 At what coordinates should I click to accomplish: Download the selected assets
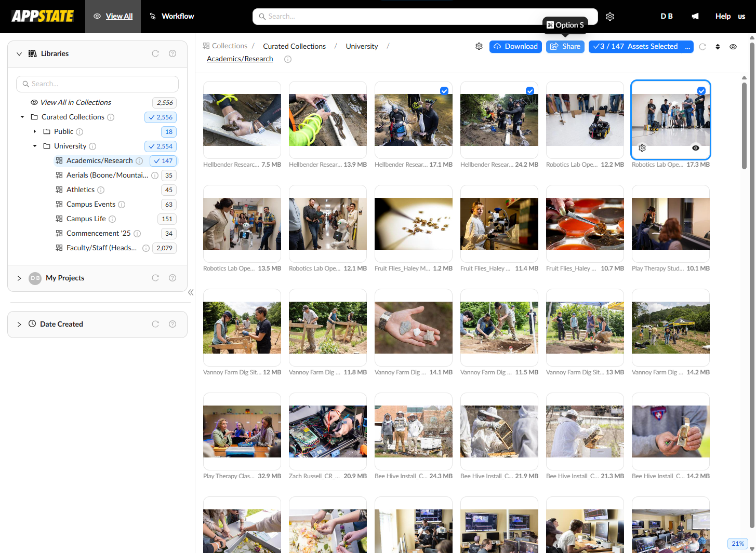(x=515, y=47)
